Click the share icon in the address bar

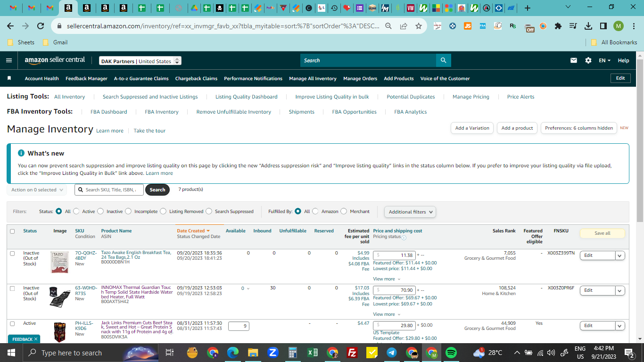404,26
